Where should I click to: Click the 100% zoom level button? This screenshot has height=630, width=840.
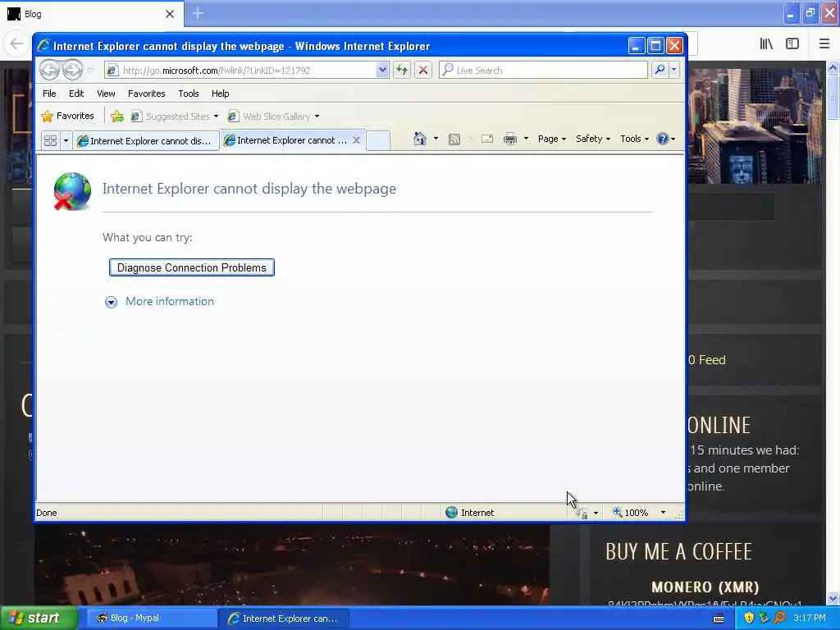coord(631,513)
